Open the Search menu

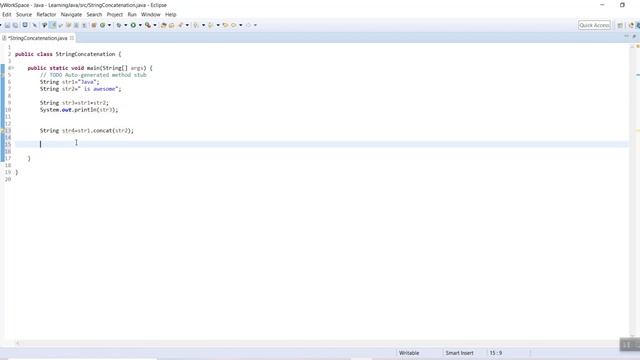pos(94,15)
